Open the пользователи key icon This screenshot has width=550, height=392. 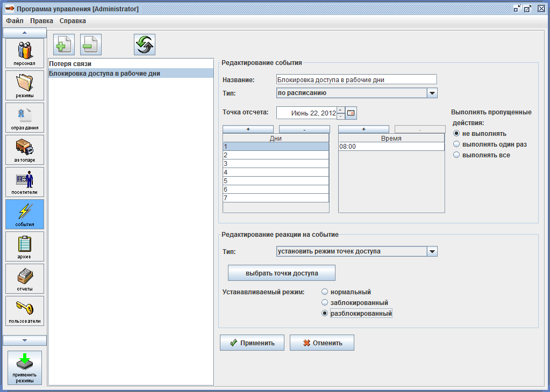(25, 310)
